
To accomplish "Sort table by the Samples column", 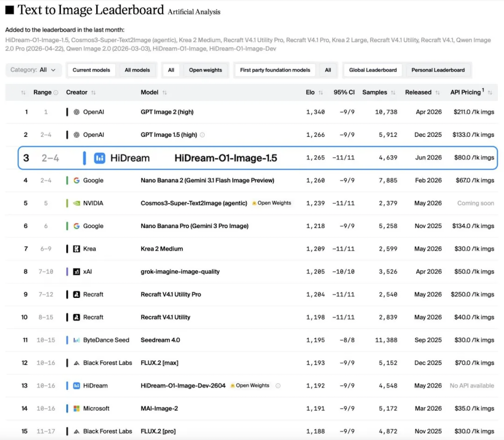I will (393, 92).
